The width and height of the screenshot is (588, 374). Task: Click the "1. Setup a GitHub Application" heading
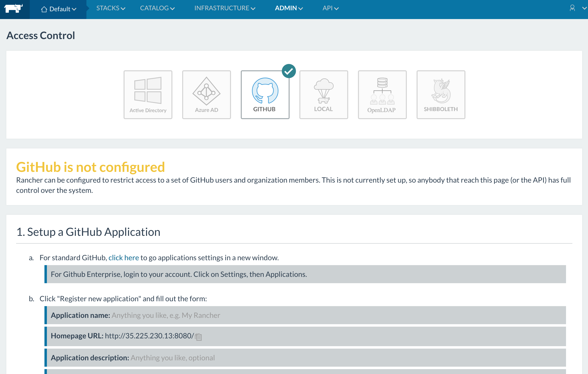tap(88, 232)
